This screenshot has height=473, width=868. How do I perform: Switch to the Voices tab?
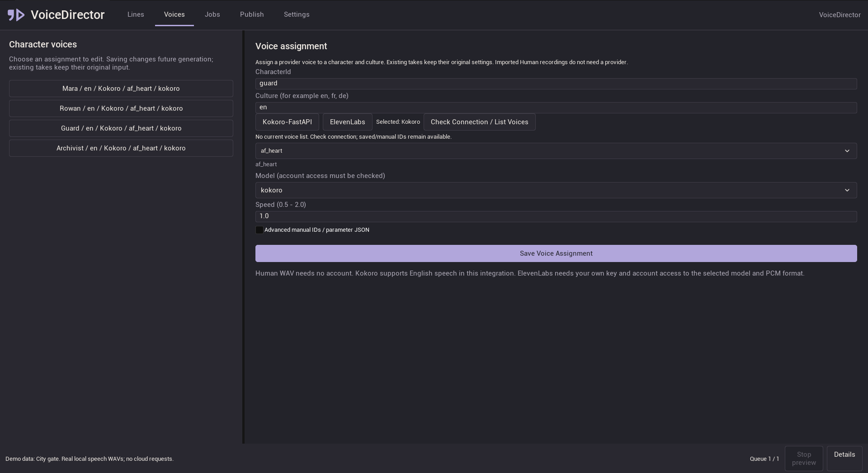(175, 14)
